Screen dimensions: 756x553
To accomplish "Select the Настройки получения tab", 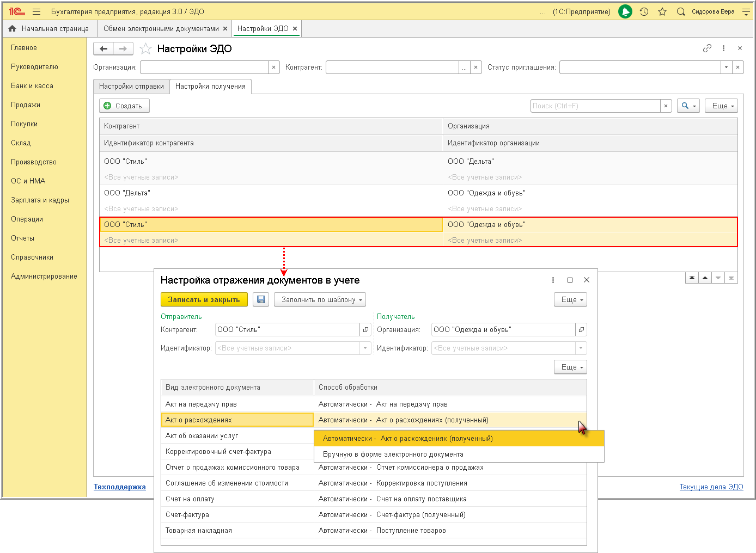I will coord(210,87).
